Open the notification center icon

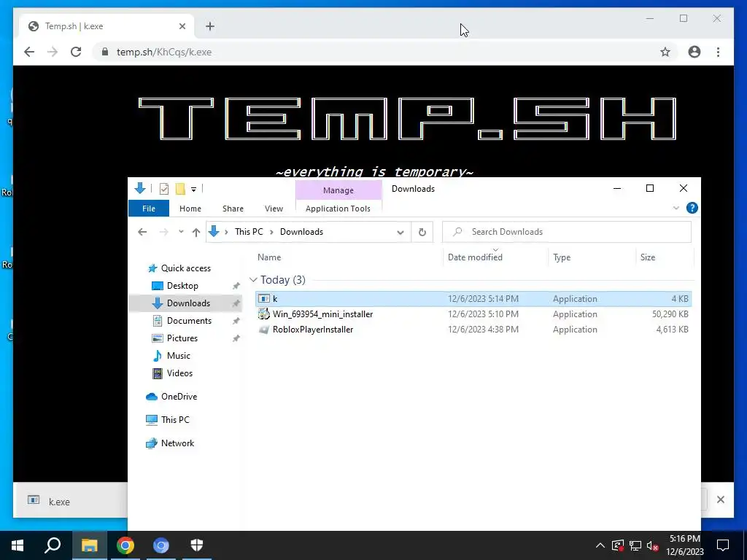pos(723,545)
